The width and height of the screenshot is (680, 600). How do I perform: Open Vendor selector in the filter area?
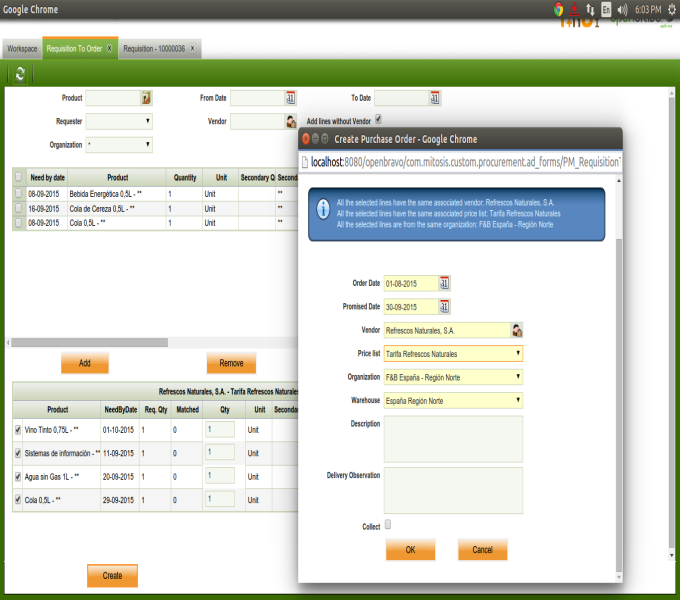[291, 121]
